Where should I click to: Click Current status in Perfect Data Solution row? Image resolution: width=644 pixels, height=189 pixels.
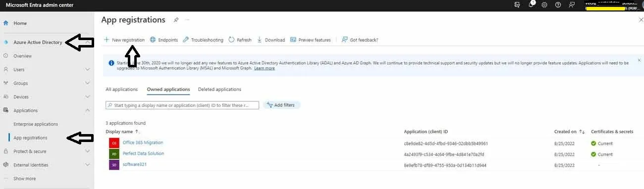[x=602, y=154]
